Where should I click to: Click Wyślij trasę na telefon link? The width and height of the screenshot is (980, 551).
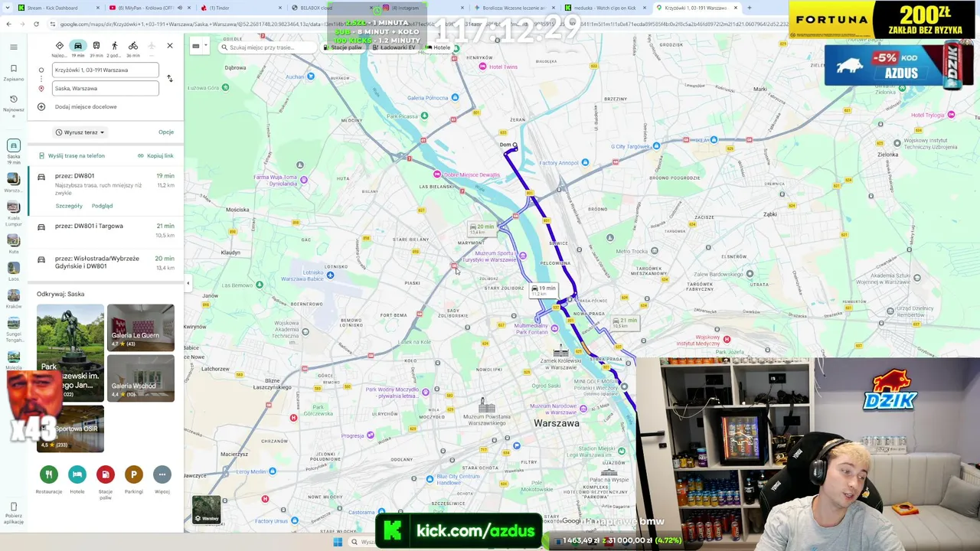pyautogui.click(x=72, y=155)
